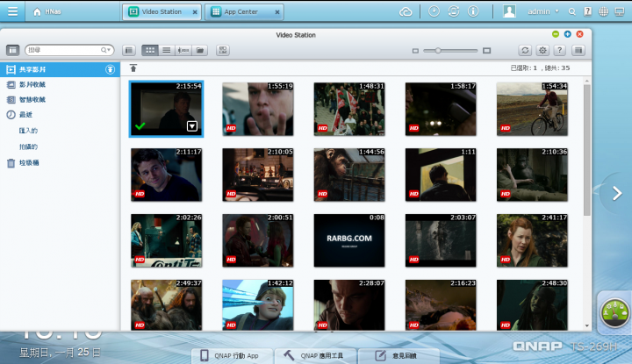Open Video Station settings gear
The width and height of the screenshot is (632, 364).
tap(542, 50)
